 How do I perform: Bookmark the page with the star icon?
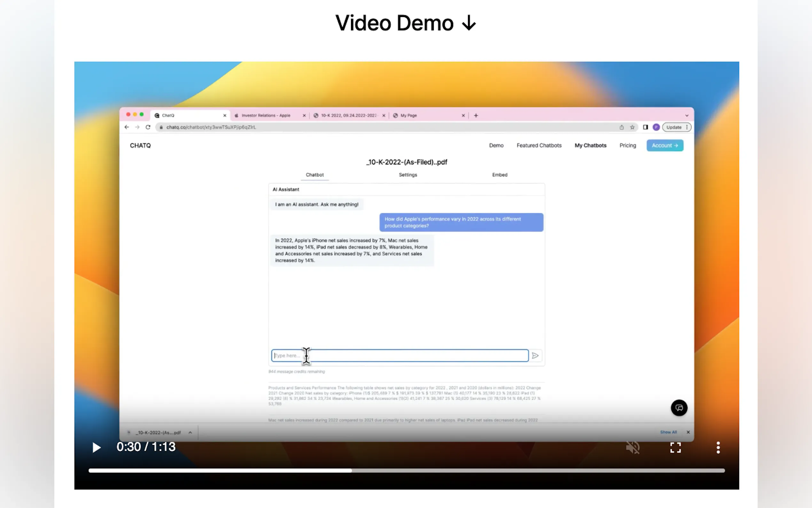point(632,127)
